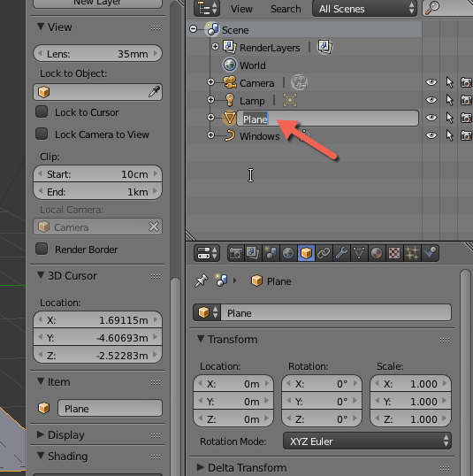Open the Scene properties tab
Viewport: 473px width, 476px height.
(x=271, y=253)
